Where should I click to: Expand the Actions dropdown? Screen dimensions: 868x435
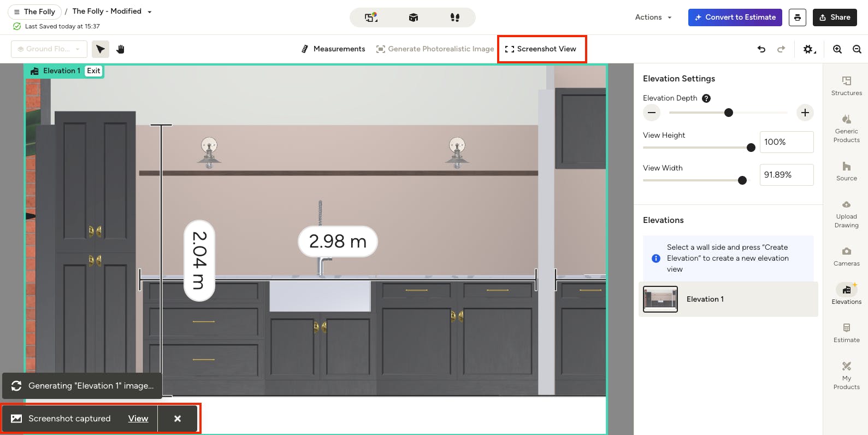tap(653, 17)
